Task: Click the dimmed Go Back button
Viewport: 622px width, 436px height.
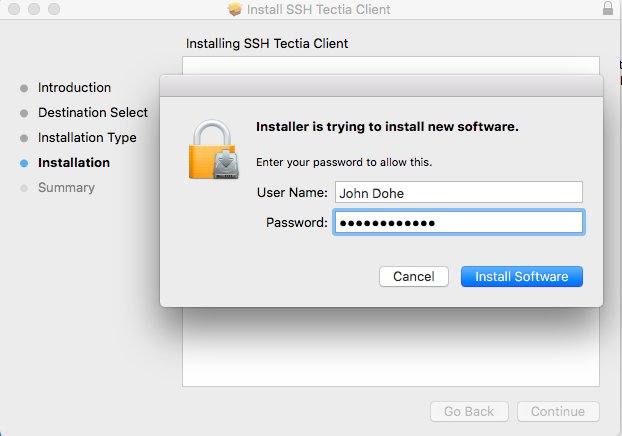Action: coord(469,411)
